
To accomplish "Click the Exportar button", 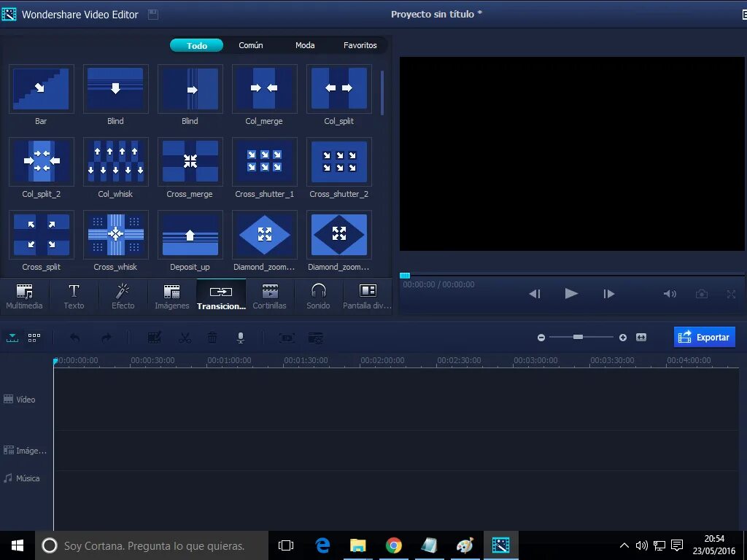I will pos(705,337).
